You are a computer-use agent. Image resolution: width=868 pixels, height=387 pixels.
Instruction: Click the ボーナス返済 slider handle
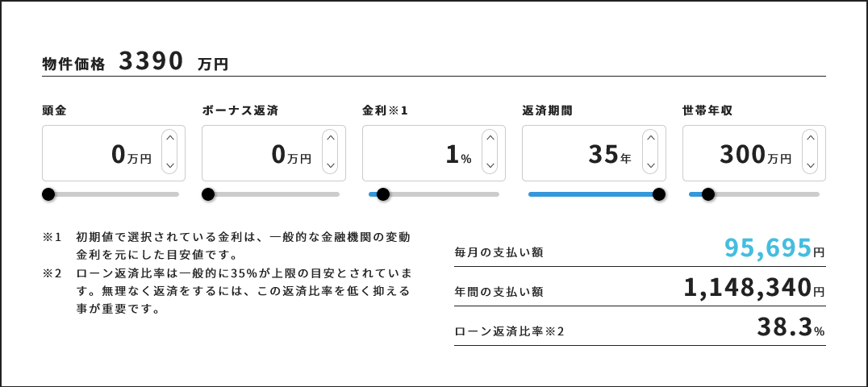208,194
